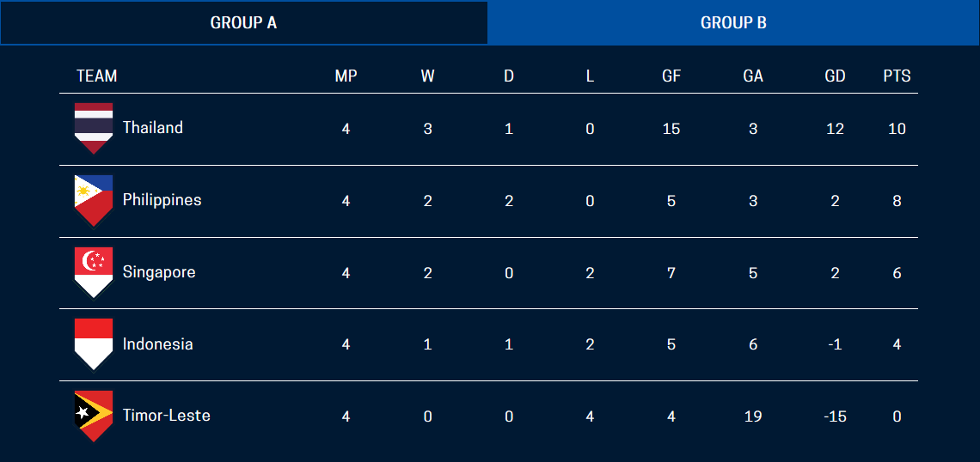This screenshot has width=980, height=462.
Task: Click the Indonesia flag icon
Action: pyautogui.click(x=94, y=343)
